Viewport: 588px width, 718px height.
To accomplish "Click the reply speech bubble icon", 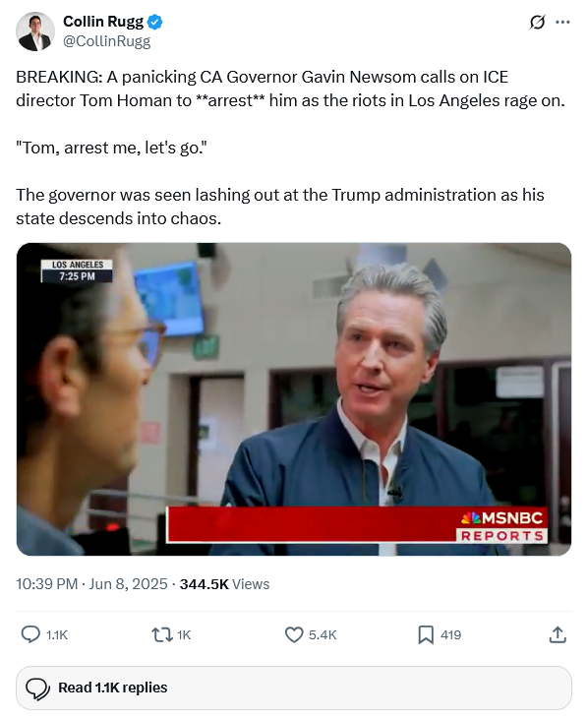I will coord(30,634).
